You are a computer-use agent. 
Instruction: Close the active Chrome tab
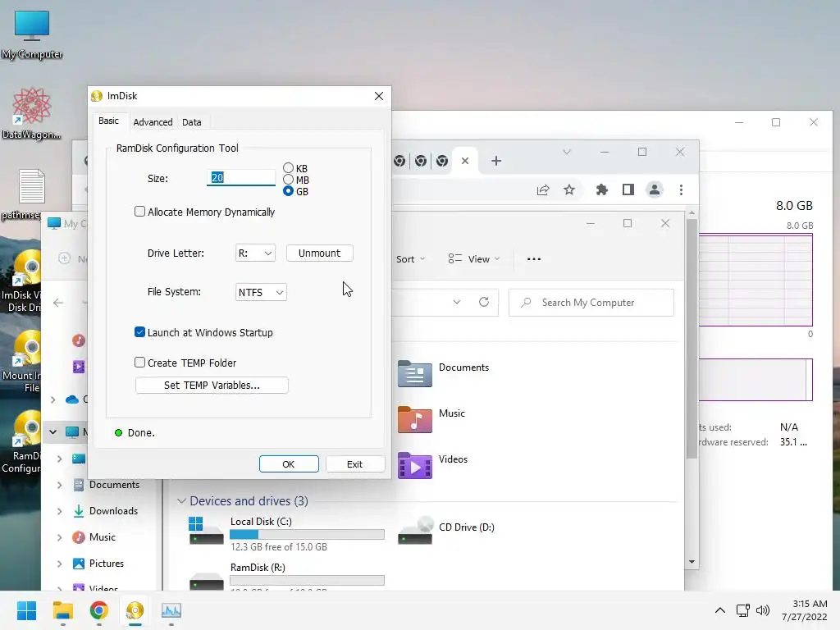tap(465, 161)
